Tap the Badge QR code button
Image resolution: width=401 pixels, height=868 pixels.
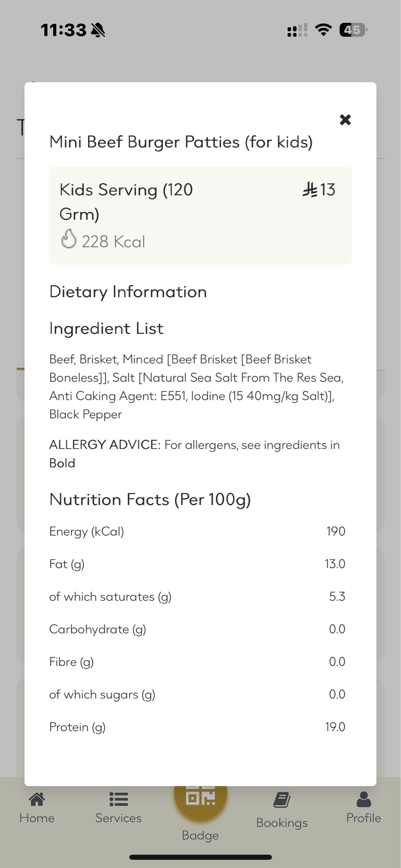coord(200,797)
